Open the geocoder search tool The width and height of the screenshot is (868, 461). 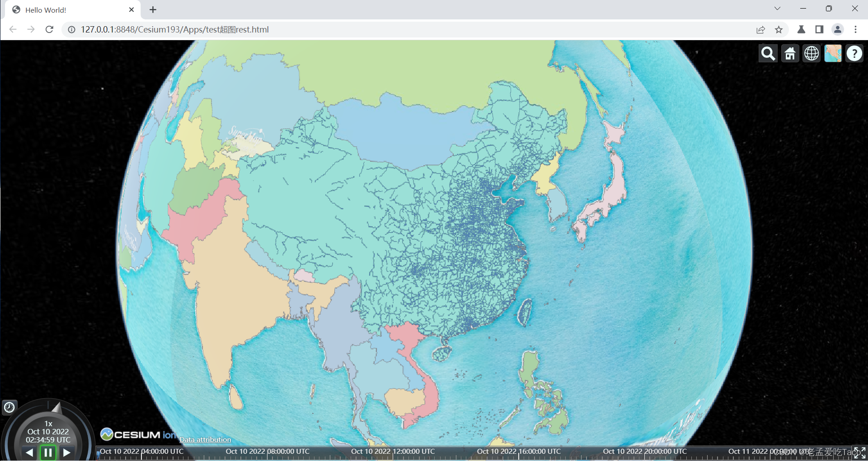tap(768, 53)
